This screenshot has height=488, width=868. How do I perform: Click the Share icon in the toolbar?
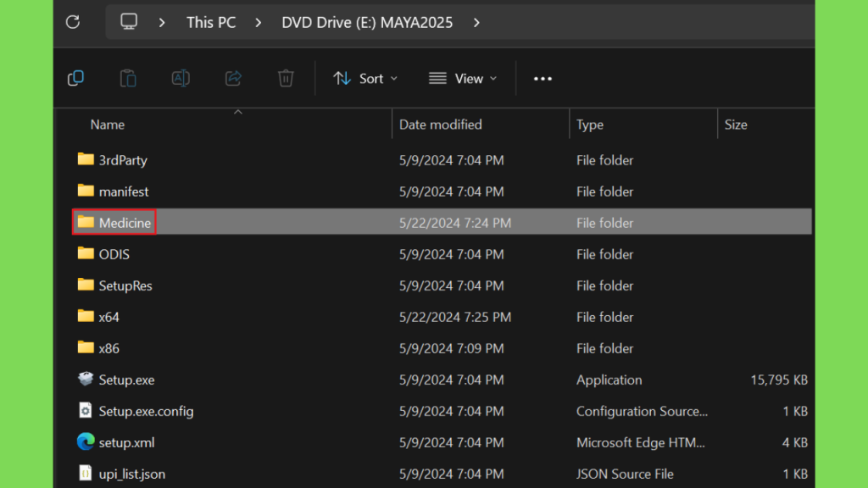click(x=233, y=79)
